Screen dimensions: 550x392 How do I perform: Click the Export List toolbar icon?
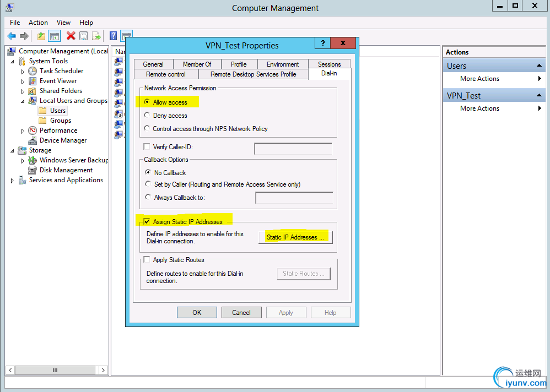click(x=96, y=36)
